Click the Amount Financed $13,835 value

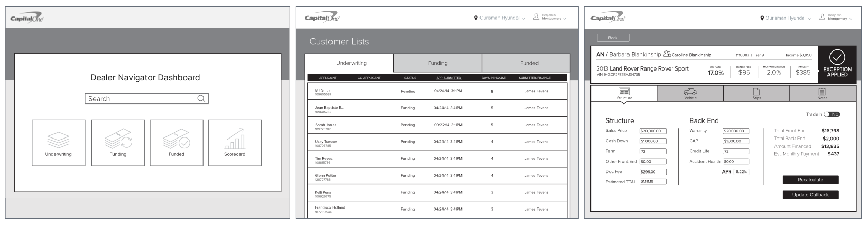point(830,146)
